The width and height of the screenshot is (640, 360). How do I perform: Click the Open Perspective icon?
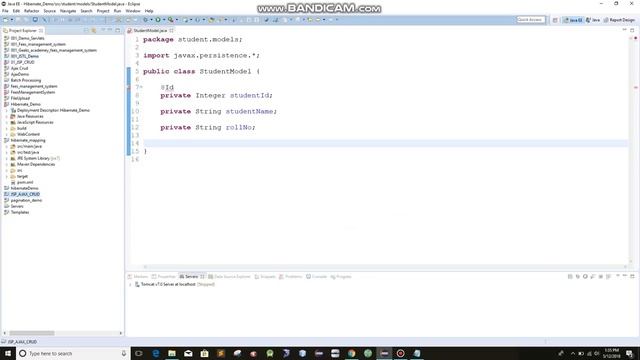tap(555, 20)
